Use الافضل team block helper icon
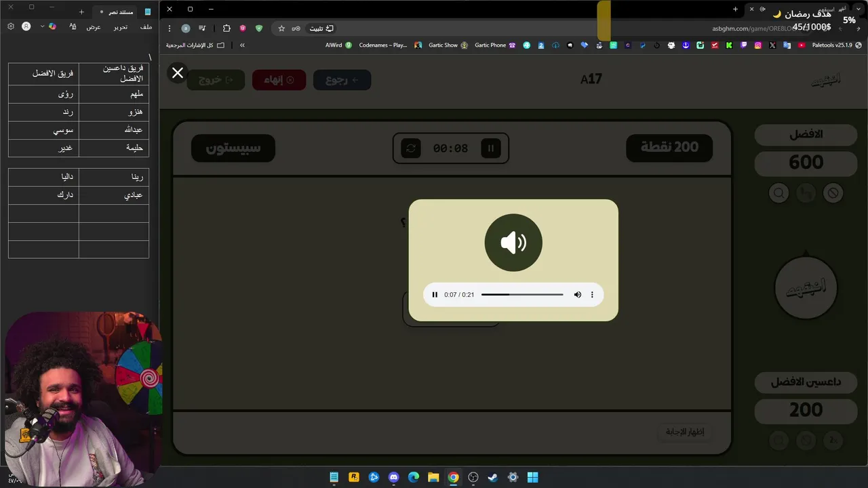868x488 pixels. pyautogui.click(x=833, y=193)
